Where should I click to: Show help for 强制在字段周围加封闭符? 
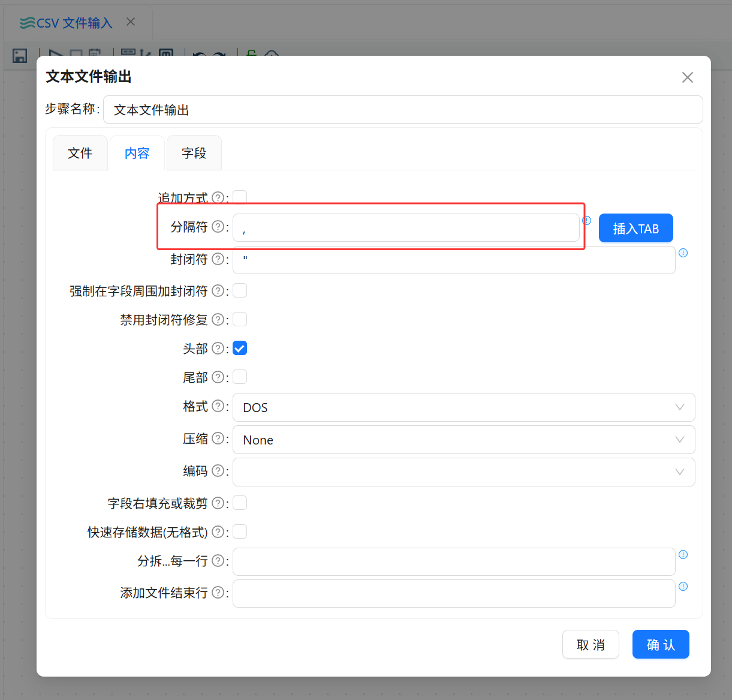(x=218, y=291)
